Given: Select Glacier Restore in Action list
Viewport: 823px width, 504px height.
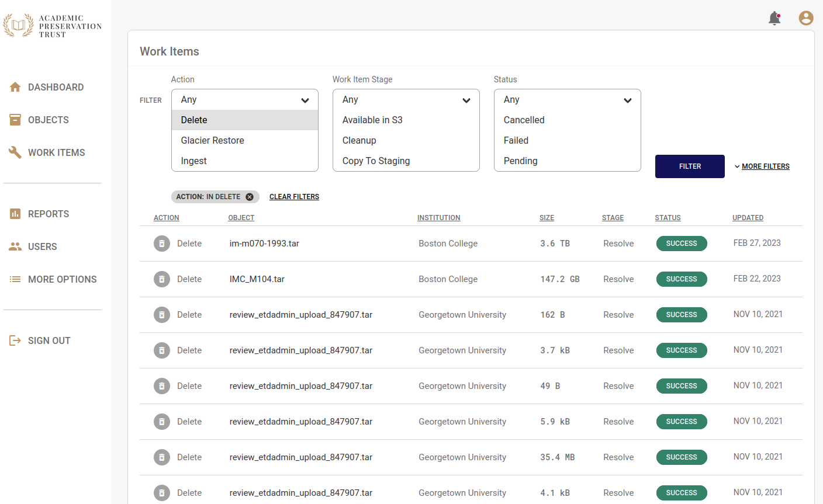Looking at the screenshot, I should click(245, 140).
